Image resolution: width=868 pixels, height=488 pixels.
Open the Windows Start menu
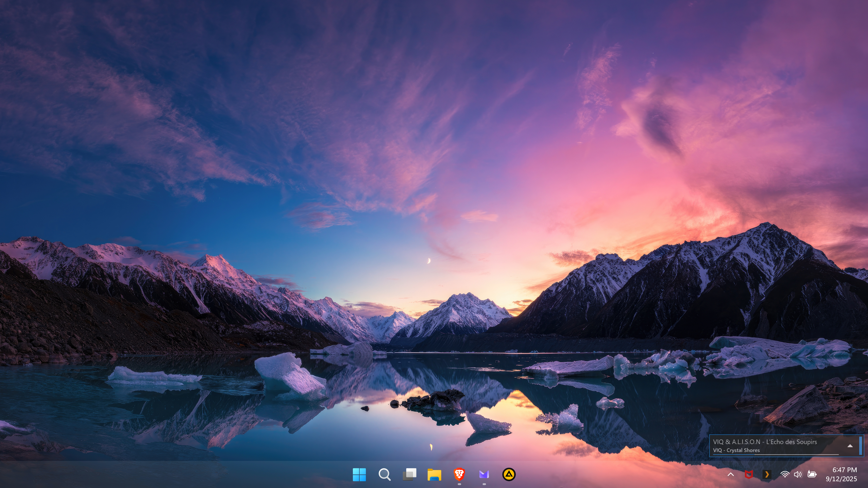coord(359,474)
